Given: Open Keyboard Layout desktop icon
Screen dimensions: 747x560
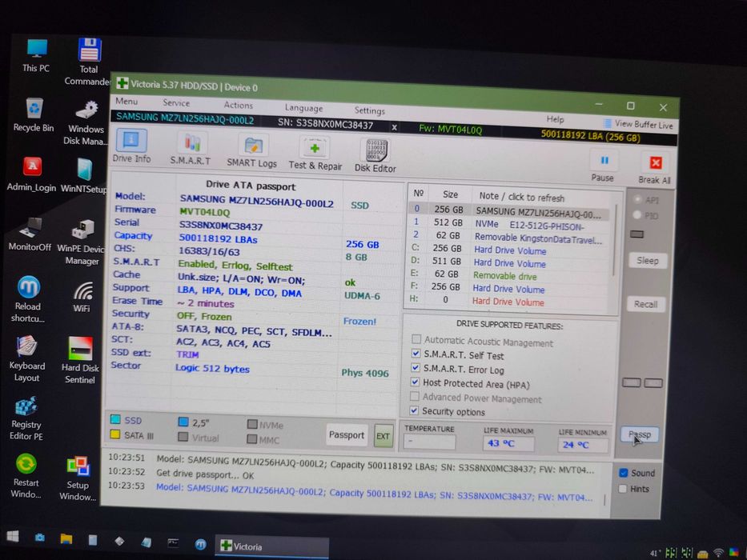Looking at the screenshot, I should (26, 358).
